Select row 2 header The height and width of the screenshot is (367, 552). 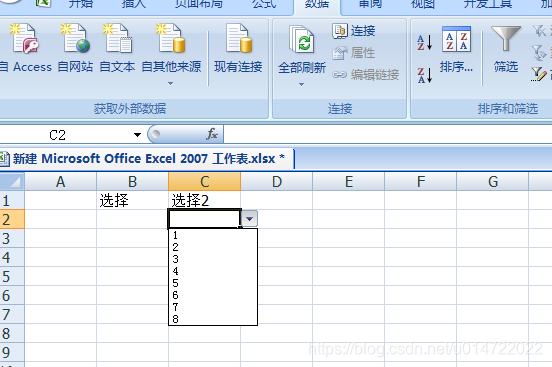tap(12, 219)
